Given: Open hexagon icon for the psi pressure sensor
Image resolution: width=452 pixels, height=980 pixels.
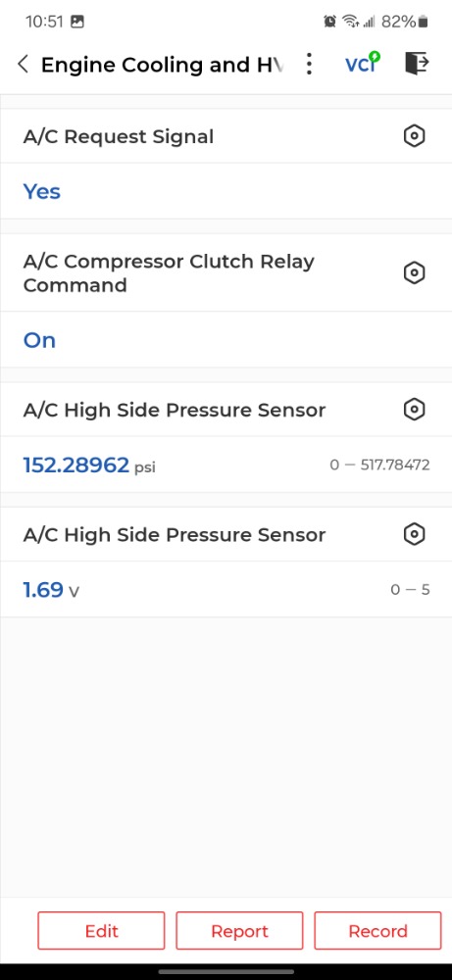Looking at the screenshot, I should click(x=415, y=410).
